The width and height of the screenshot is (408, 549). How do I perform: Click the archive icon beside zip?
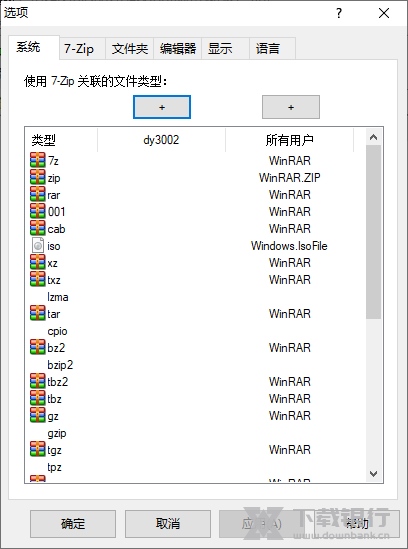37,178
